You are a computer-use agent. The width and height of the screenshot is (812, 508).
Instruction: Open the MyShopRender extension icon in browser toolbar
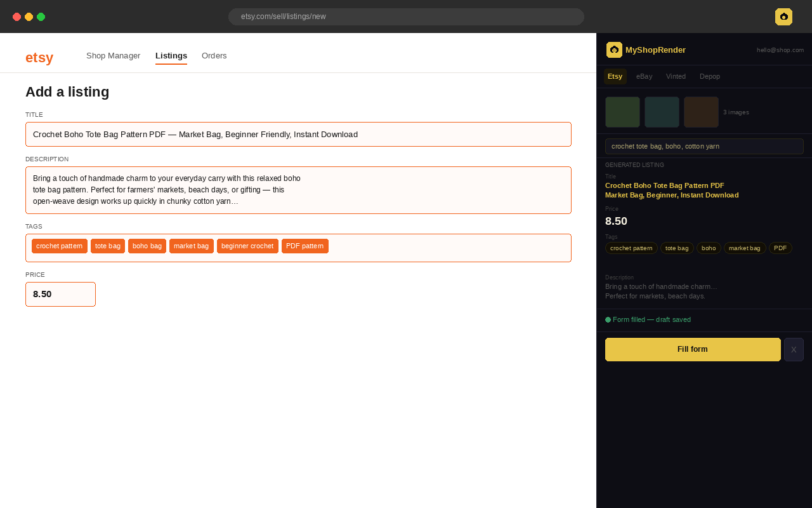click(x=783, y=17)
